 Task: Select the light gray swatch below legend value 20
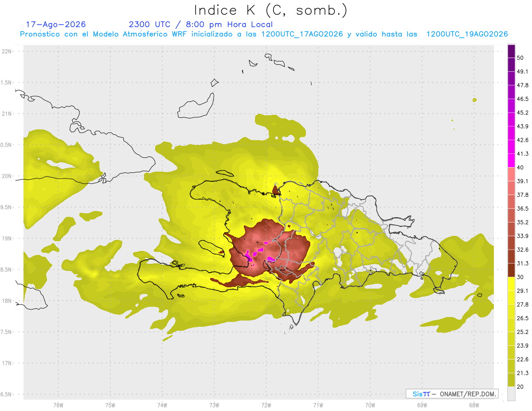(x=511, y=393)
